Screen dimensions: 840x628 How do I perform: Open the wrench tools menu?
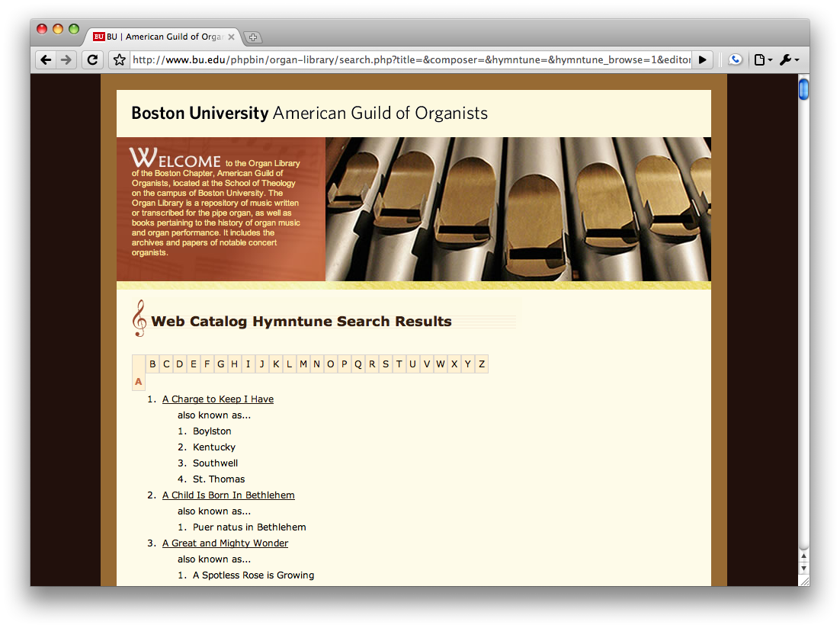click(x=789, y=59)
